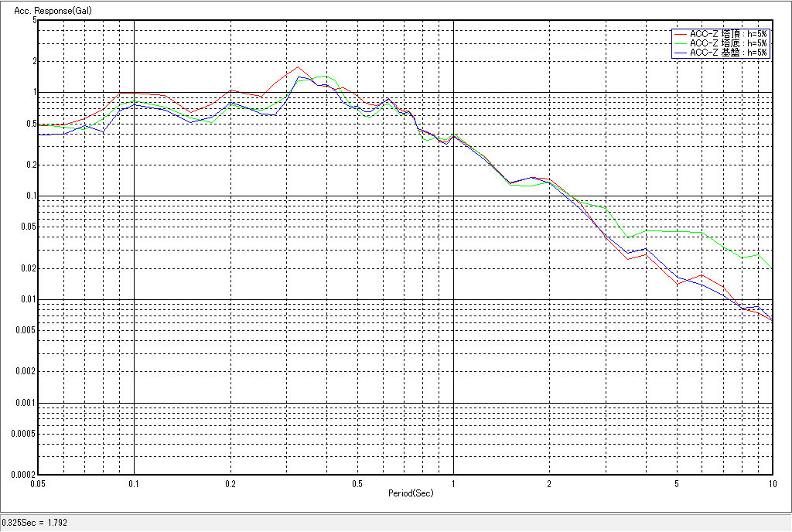792x532 pixels.
Task: Click the status bar reading 0.325Sec = 1.792
Action: click(36, 523)
